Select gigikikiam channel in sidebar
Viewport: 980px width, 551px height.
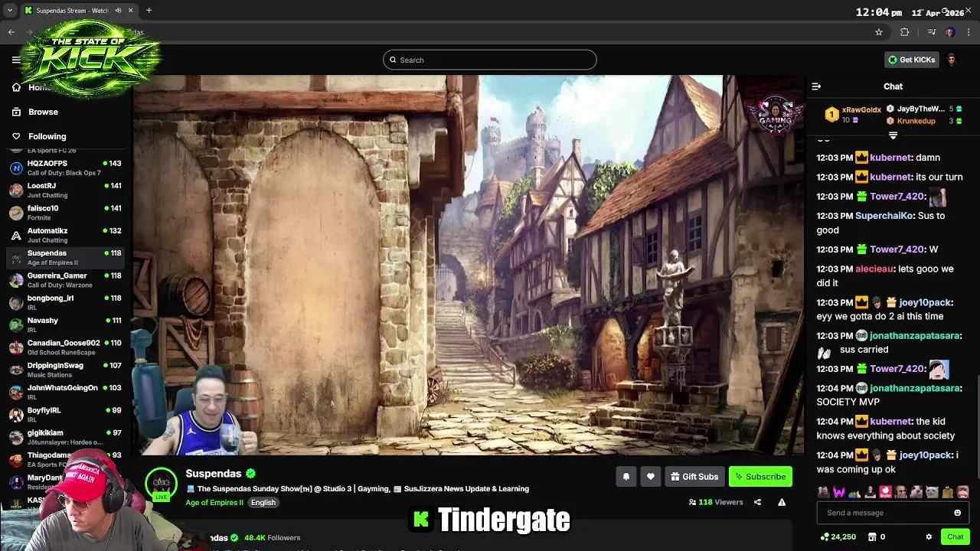click(x=66, y=437)
